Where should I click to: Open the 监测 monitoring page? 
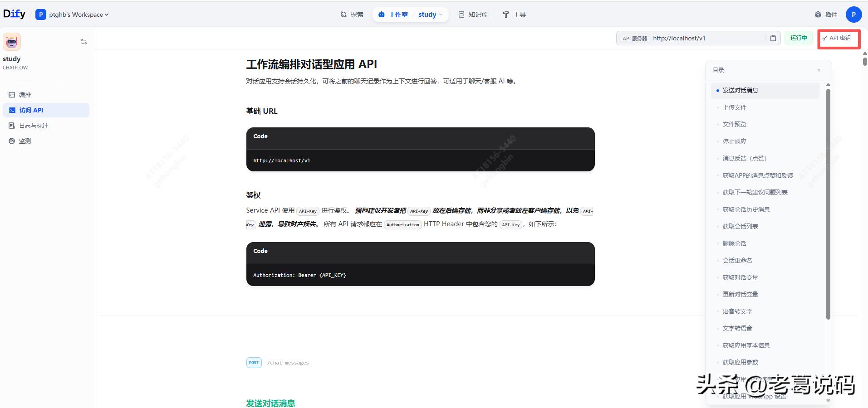point(46,141)
